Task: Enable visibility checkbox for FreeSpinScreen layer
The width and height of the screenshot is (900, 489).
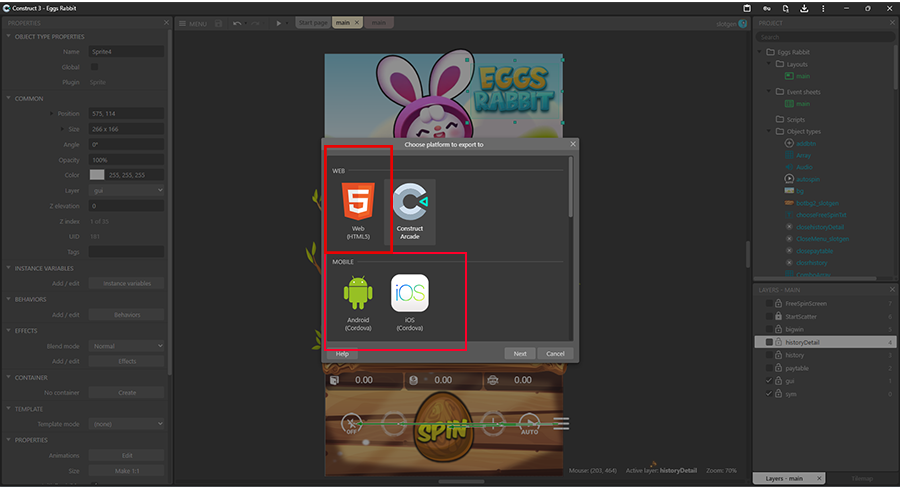Action: pyautogui.click(x=768, y=303)
